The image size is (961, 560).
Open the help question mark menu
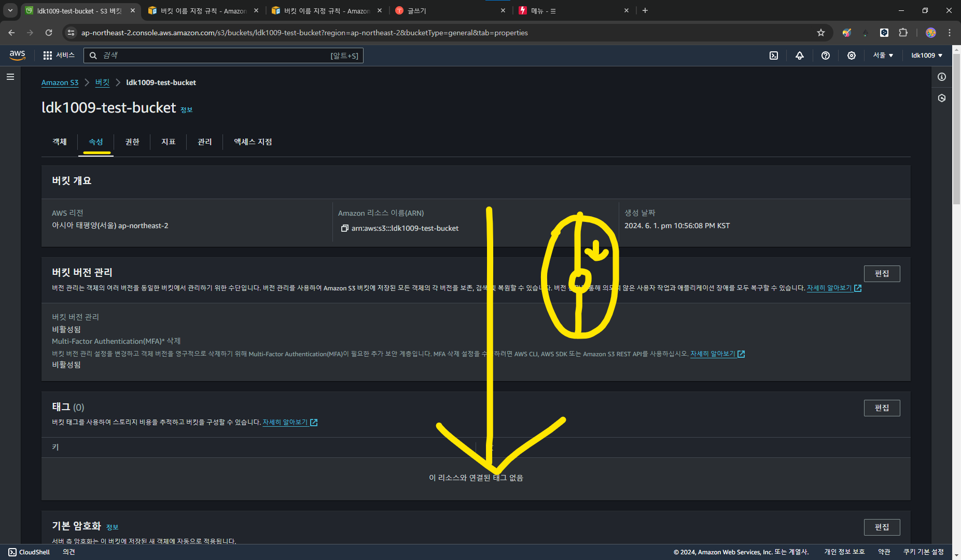coord(826,55)
